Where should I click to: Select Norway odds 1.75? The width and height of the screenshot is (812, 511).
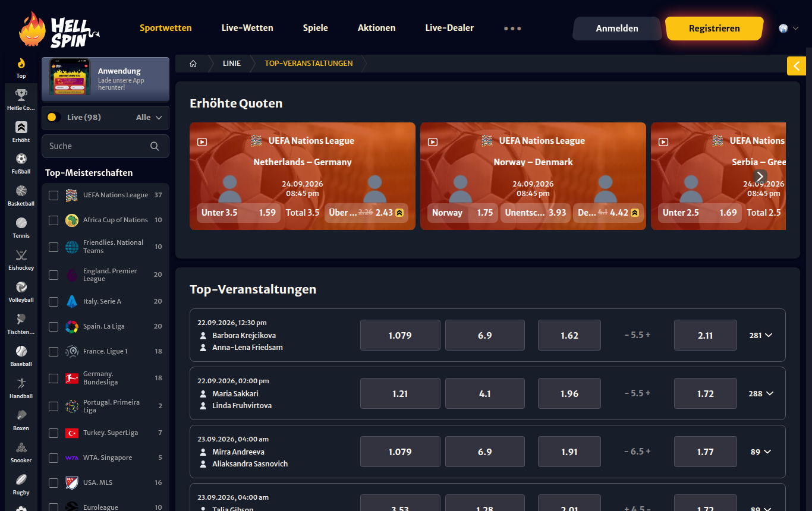click(x=462, y=213)
